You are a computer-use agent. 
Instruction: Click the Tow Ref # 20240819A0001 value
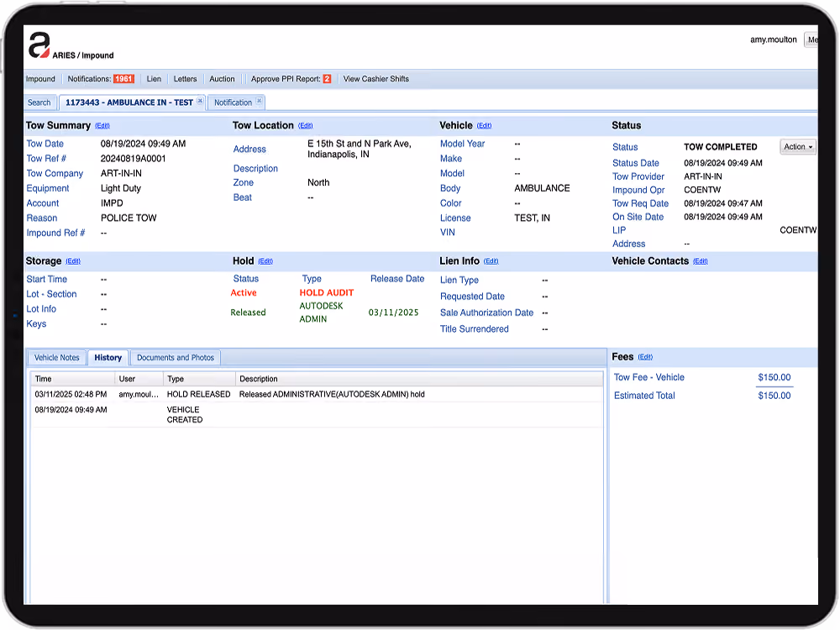click(x=134, y=159)
